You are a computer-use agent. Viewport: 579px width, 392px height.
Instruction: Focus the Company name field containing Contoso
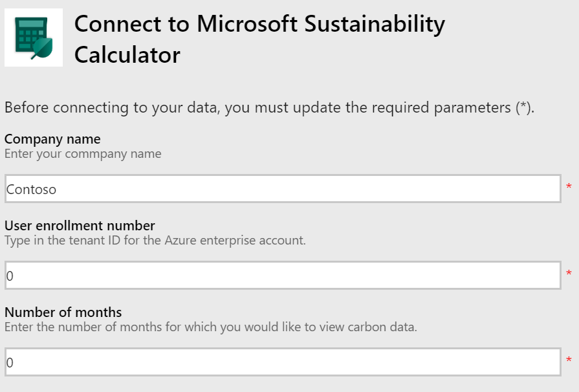pyautogui.click(x=283, y=189)
